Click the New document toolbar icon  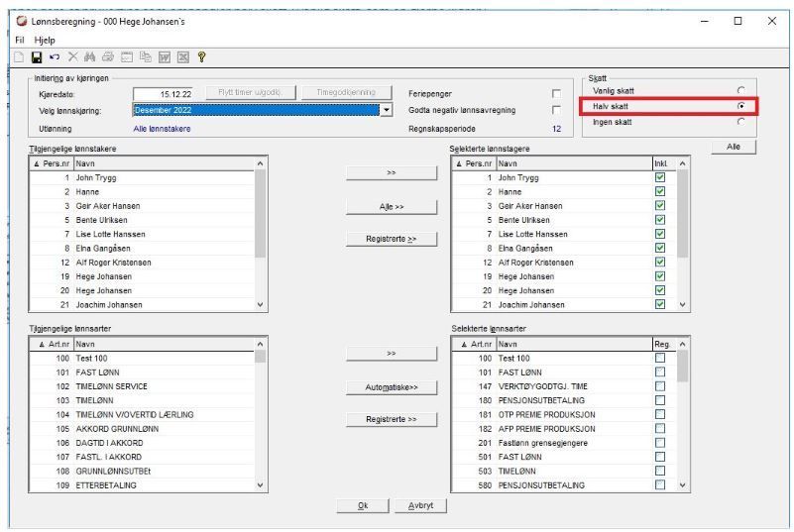(19, 57)
